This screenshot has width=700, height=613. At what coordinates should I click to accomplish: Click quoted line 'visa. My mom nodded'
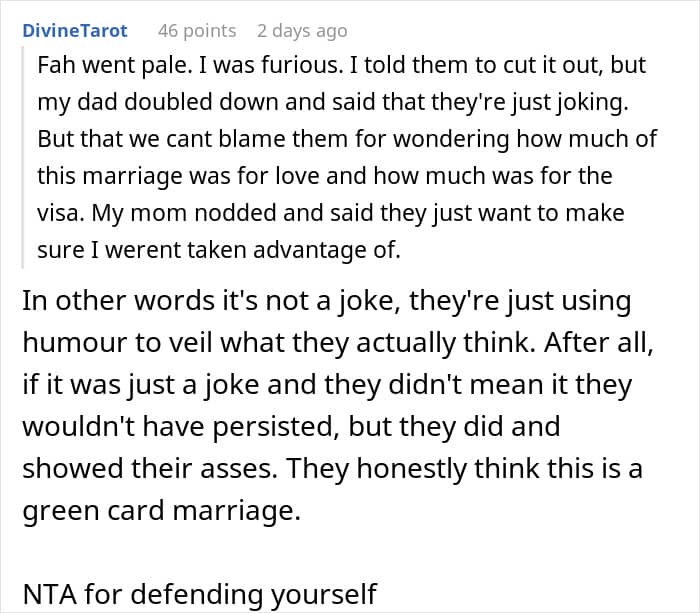[x=331, y=213]
